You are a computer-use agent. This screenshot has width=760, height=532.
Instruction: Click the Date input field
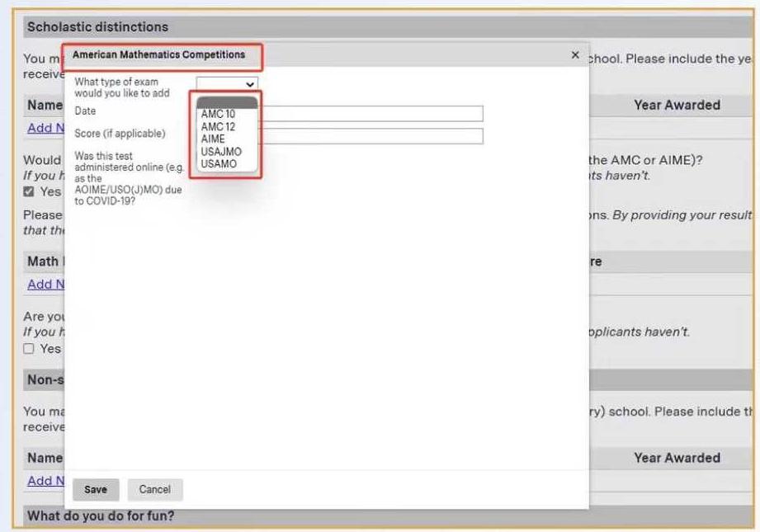[371, 114]
